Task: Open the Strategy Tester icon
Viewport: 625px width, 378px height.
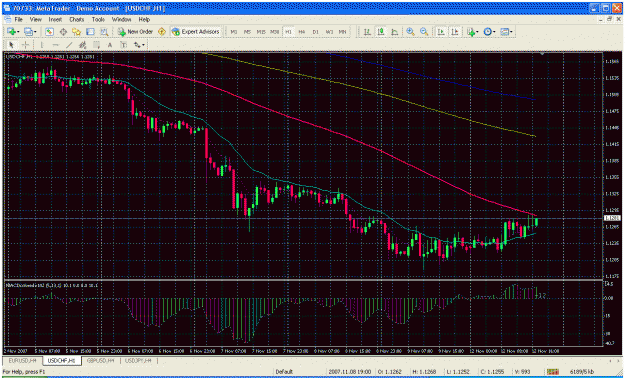Action: pos(104,32)
